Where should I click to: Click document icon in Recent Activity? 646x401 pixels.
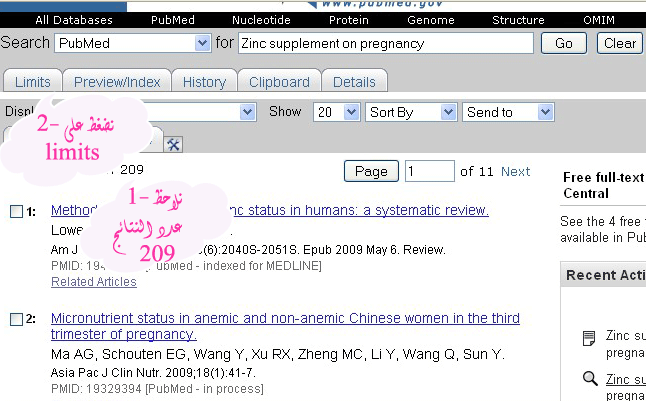[x=589, y=338]
